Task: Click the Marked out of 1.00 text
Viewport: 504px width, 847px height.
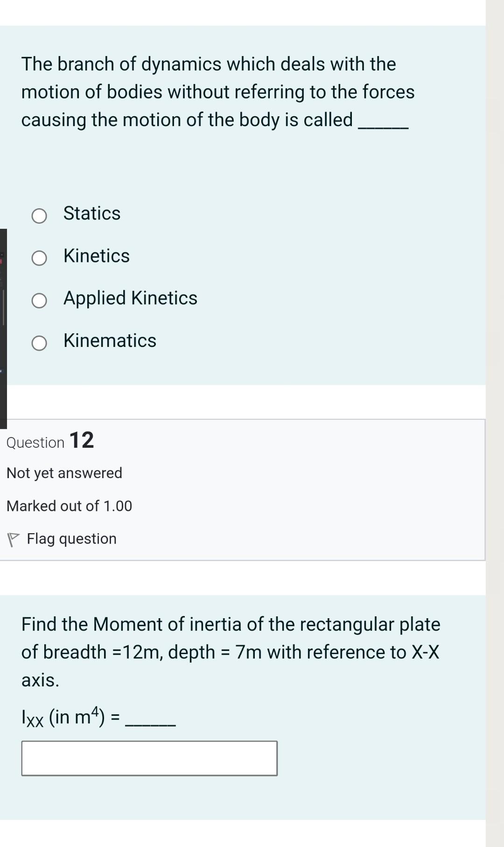Action: 69,506
